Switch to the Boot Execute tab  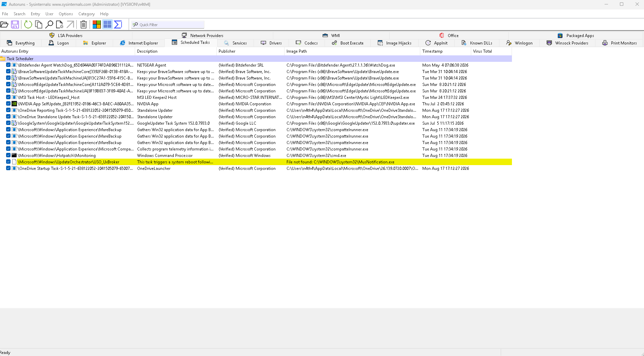pyautogui.click(x=348, y=43)
